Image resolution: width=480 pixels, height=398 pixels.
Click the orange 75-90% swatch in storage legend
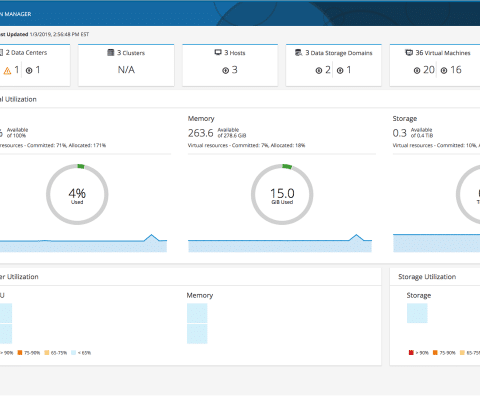435,353
